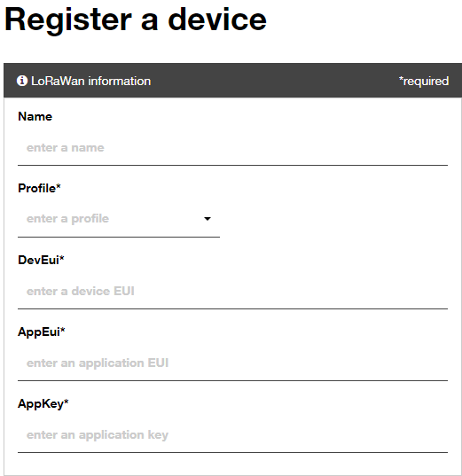Click into the 'enter an application key' field
This screenshot has width=462, height=476.
tap(232, 435)
